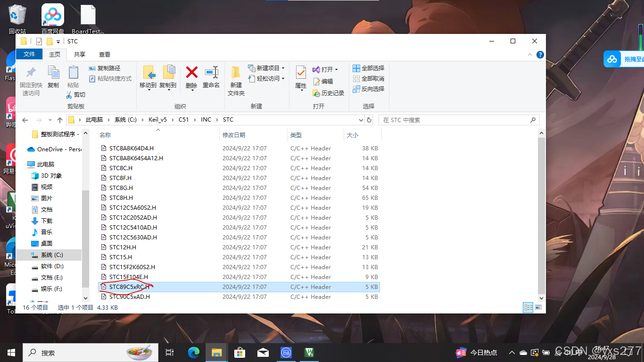Switch to the Share (共享) tab
This screenshot has width=644, height=362.
point(80,55)
